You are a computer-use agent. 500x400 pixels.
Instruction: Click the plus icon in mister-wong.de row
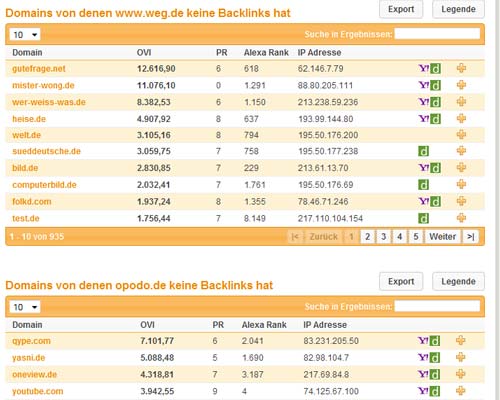(x=461, y=85)
